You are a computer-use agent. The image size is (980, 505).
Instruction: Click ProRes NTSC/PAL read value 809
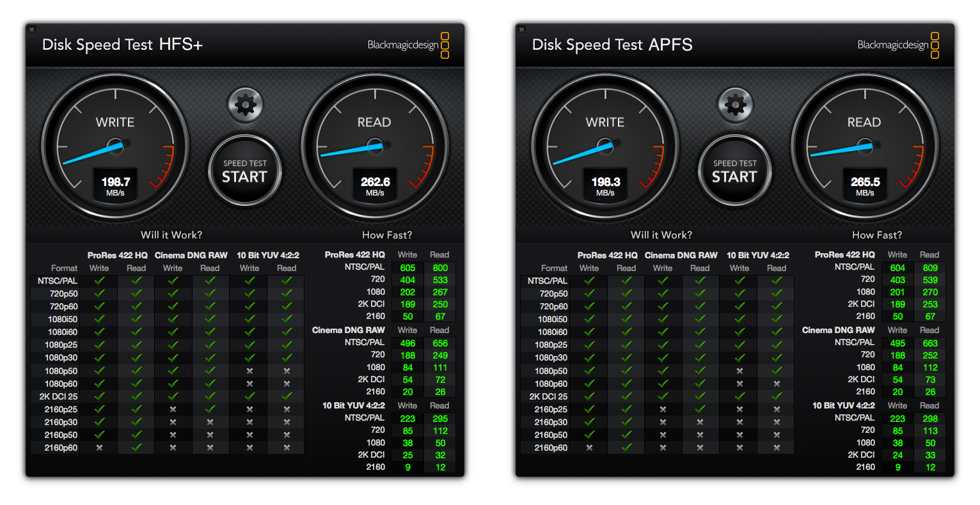930,268
